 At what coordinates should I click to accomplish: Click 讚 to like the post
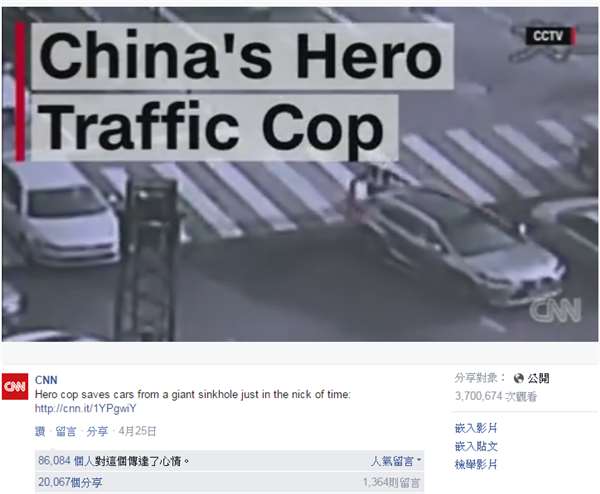40,431
